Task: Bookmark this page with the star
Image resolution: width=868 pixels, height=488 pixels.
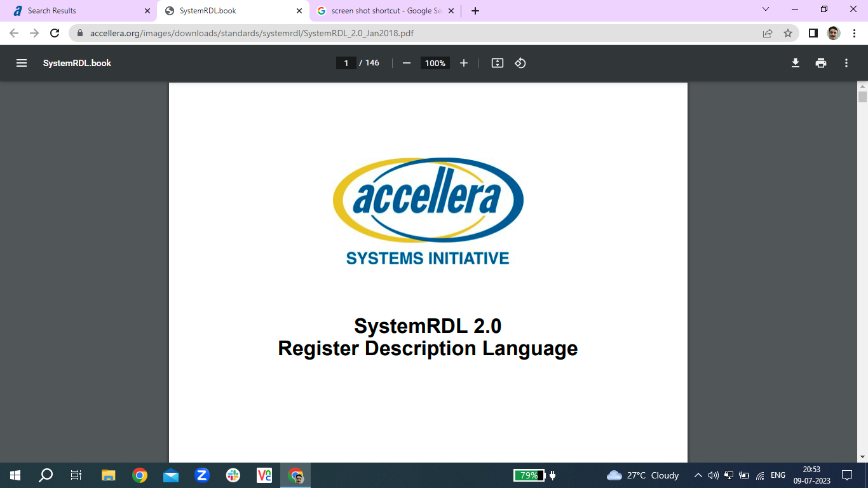Action: point(788,33)
